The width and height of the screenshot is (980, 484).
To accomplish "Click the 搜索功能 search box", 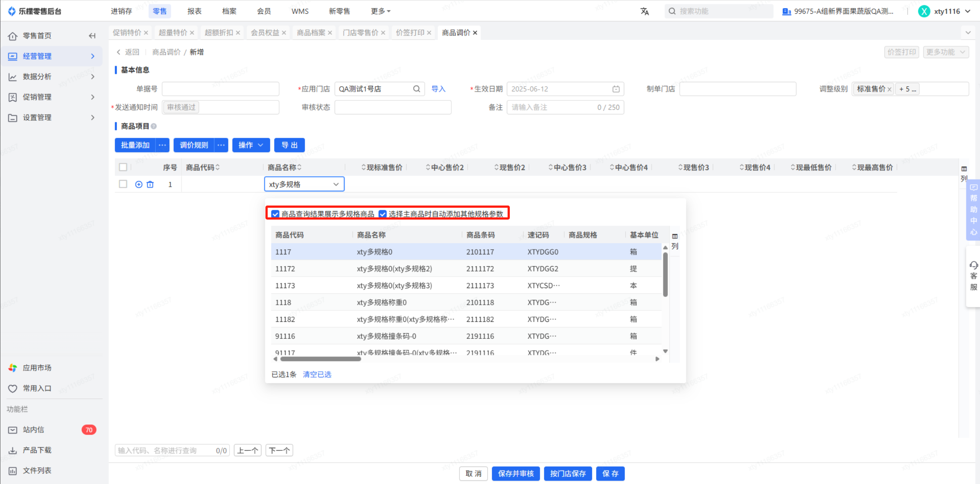I will pyautogui.click(x=719, y=11).
